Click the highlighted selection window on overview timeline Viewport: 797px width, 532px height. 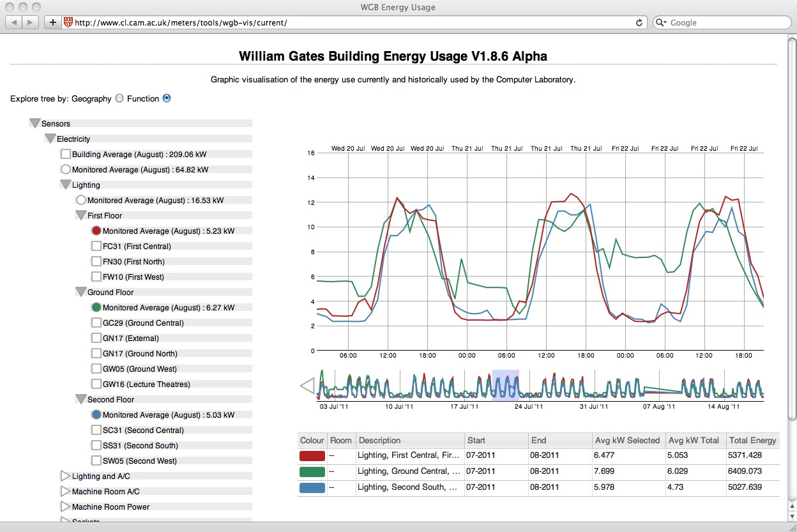point(505,384)
